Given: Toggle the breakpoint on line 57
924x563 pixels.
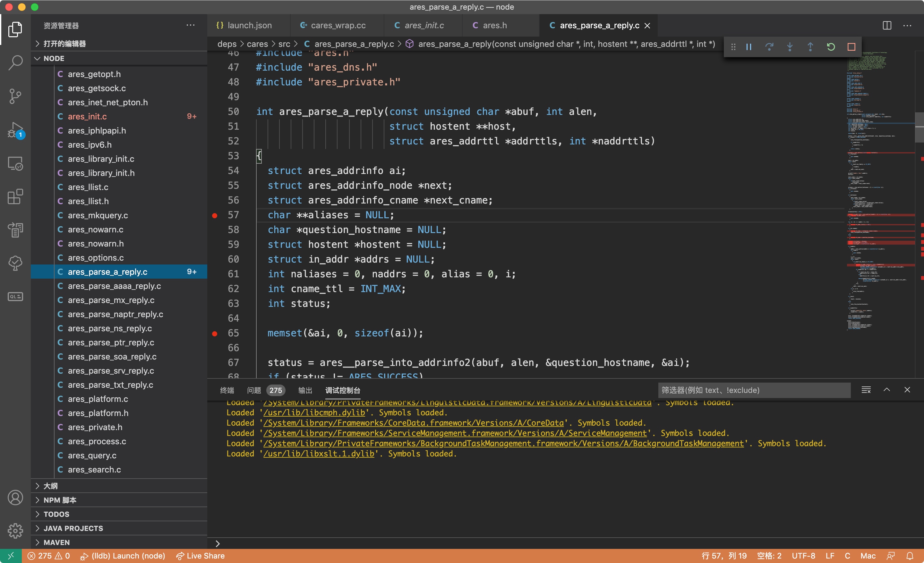Looking at the screenshot, I should 215,215.
